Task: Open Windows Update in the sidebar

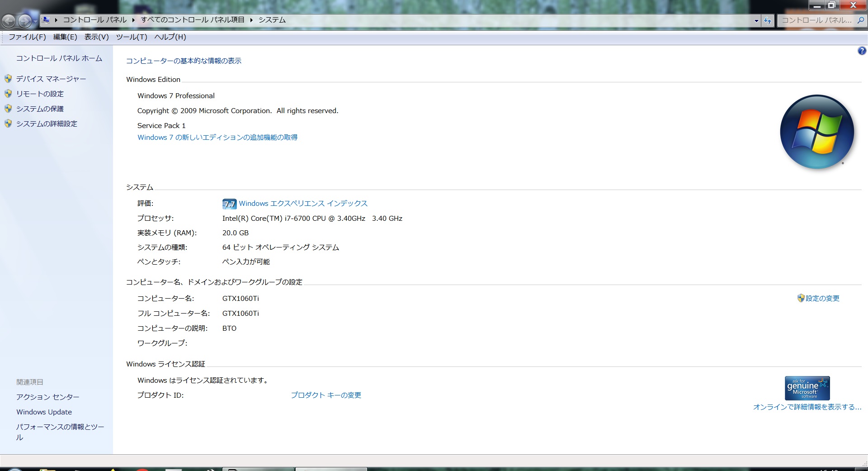Action: (44, 412)
